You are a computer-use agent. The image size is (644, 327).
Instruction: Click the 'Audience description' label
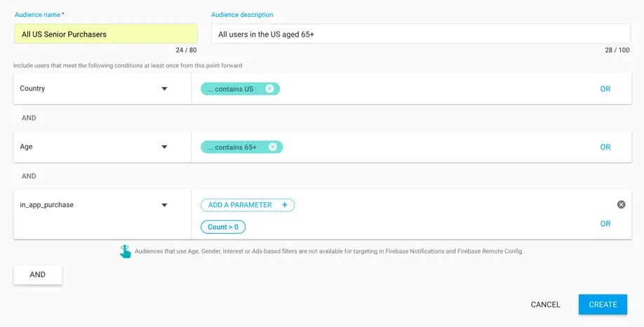242,15
